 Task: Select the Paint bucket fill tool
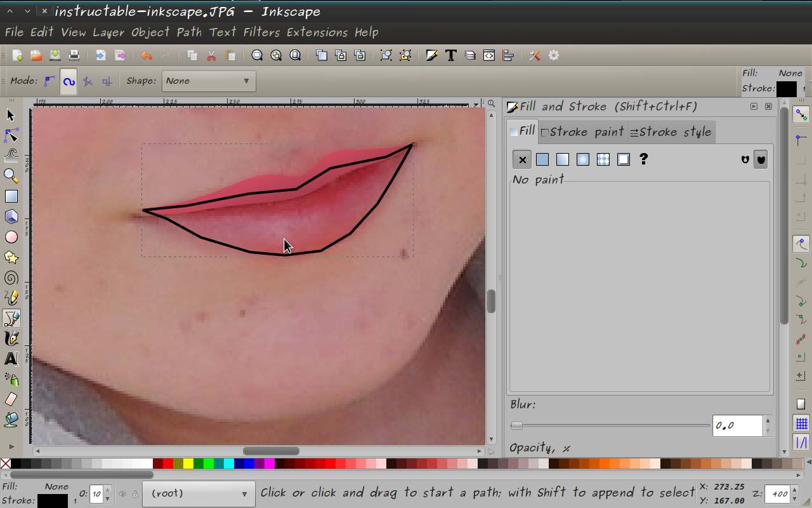point(11,420)
